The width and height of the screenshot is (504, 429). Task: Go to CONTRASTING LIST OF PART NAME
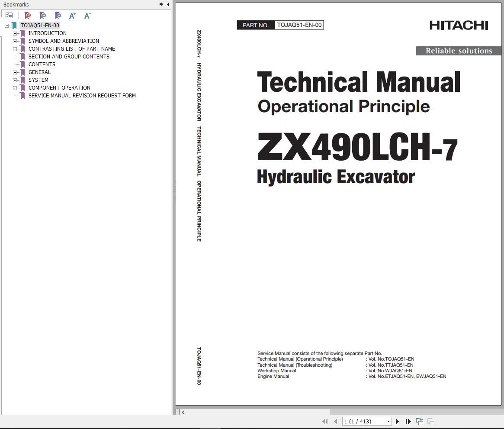coord(72,48)
